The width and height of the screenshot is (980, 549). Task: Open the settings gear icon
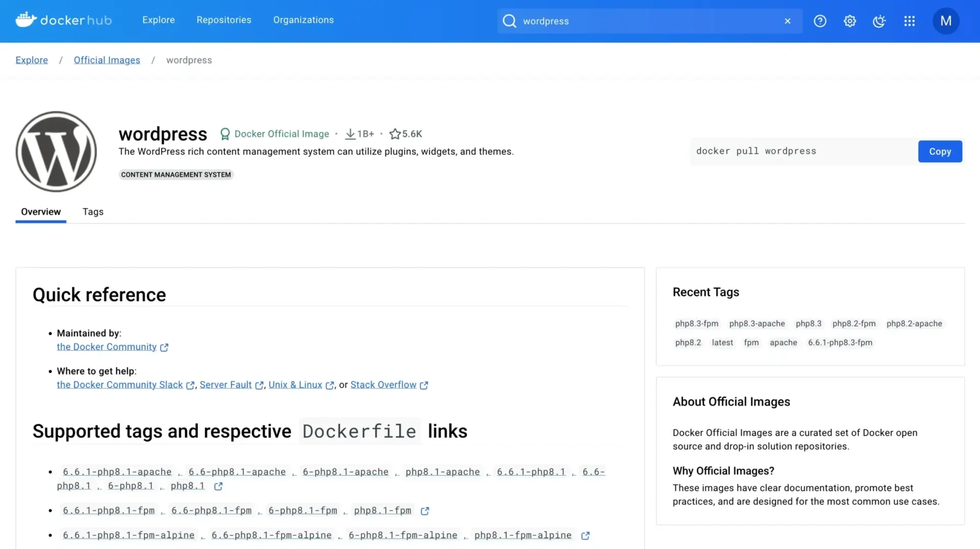(x=849, y=21)
